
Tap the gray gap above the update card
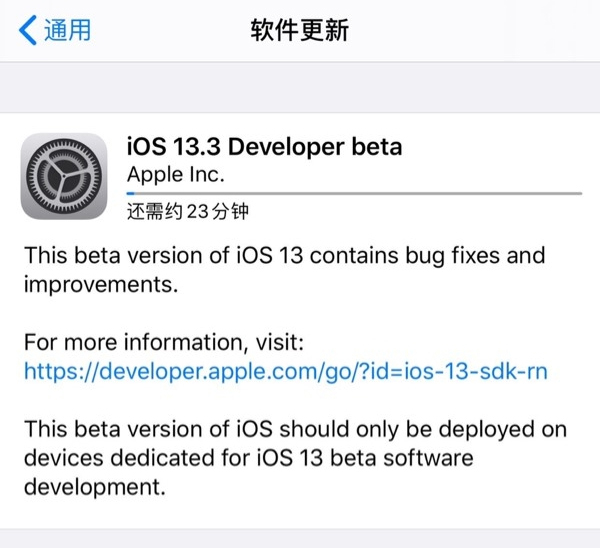tap(300, 88)
